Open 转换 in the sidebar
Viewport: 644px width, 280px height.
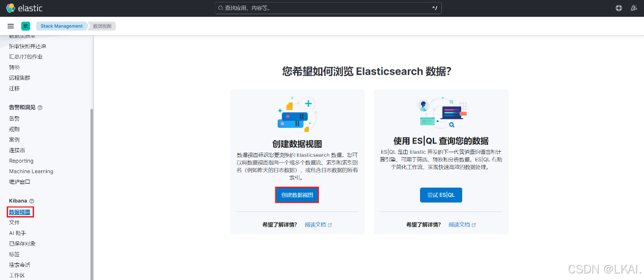[x=14, y=67]
